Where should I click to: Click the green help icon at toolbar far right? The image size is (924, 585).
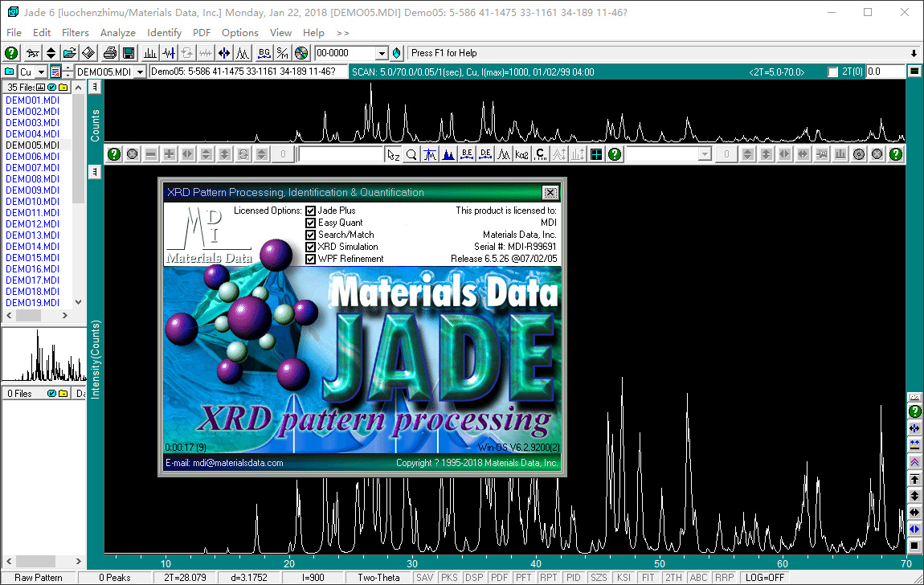pyautogui.click(x=896, y=154)
